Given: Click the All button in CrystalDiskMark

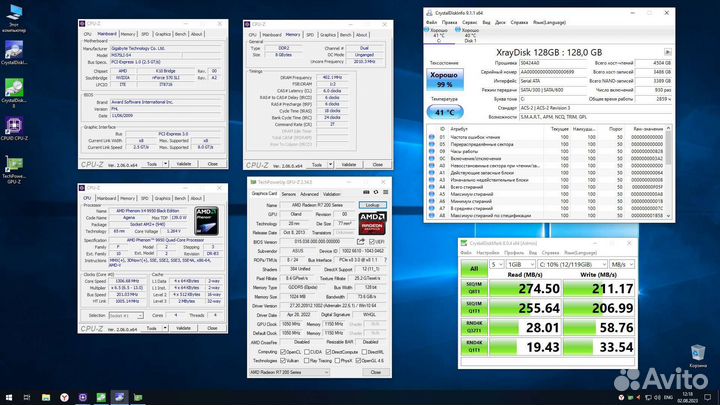Looking at the screenshot, I should [x=474, y=269].
